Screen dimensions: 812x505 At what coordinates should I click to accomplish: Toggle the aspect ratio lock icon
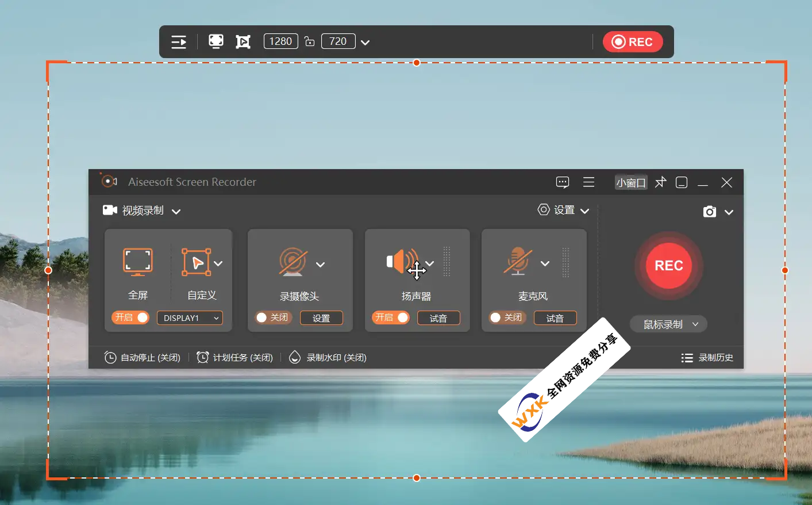pyautogui.click(x=309, y=41)
